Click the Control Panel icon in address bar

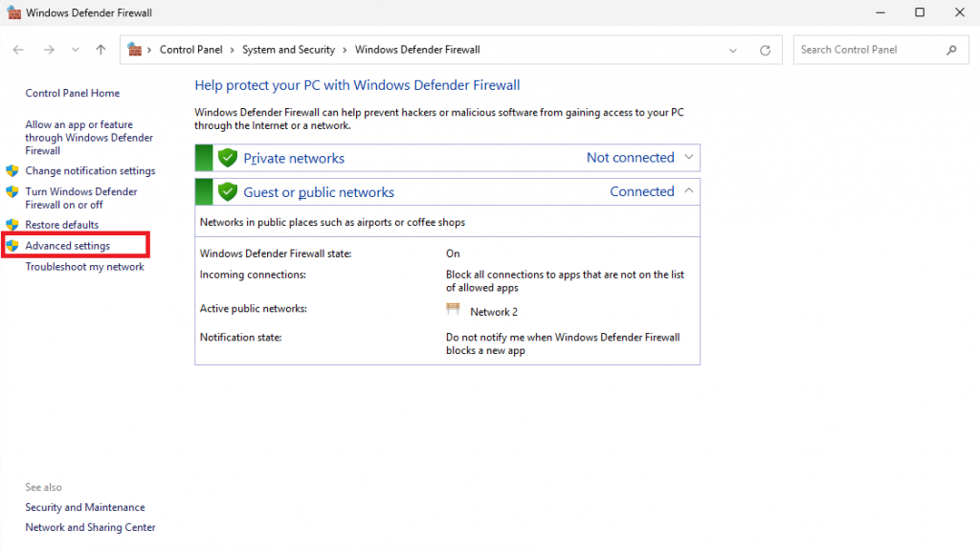(x=134, y=50)
